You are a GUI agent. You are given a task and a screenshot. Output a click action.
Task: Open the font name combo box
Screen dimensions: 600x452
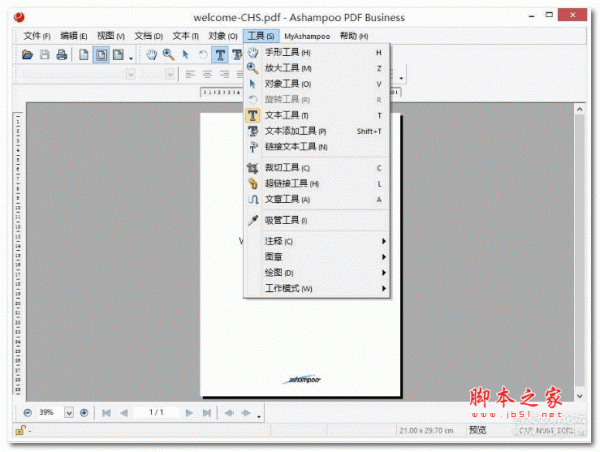pos(130,74)
